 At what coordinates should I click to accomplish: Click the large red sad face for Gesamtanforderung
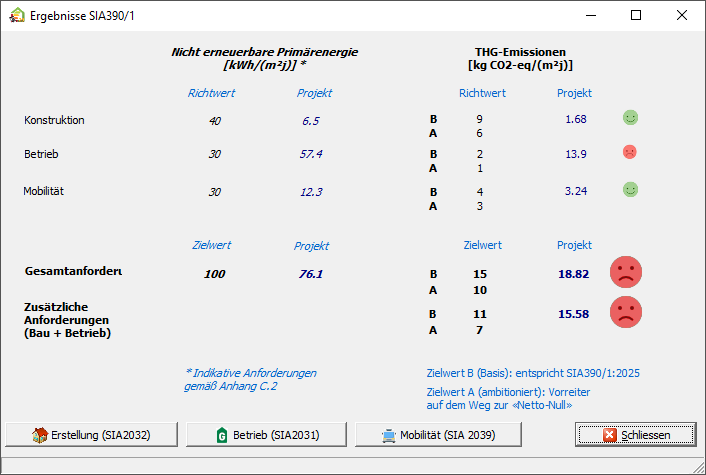(626, 272)
